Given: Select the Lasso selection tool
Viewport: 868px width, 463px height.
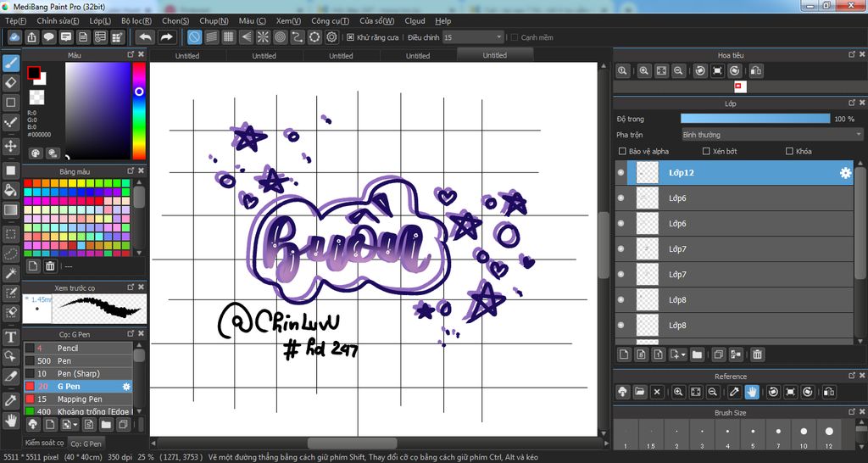Looking at the screenshot, I should pyautogui.click(x=10, y=254).
